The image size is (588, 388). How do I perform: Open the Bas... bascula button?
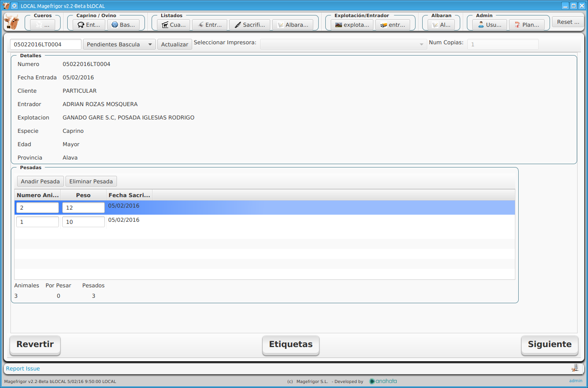[x=123, y=25]
